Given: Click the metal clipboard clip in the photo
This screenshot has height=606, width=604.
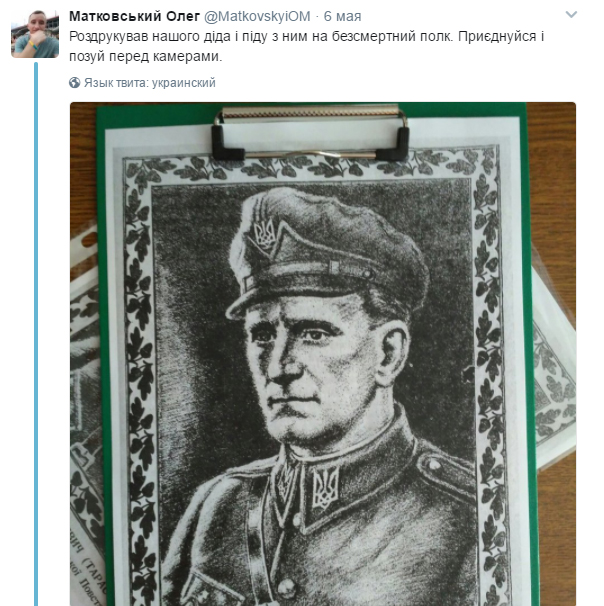Looking at the screenshot, I should coord(310,132).
